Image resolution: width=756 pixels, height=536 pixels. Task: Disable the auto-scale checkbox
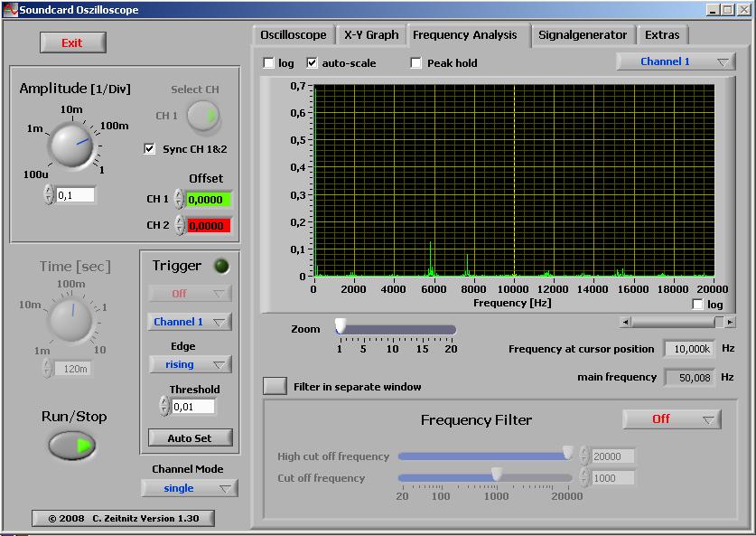click(x=313, y=63)
